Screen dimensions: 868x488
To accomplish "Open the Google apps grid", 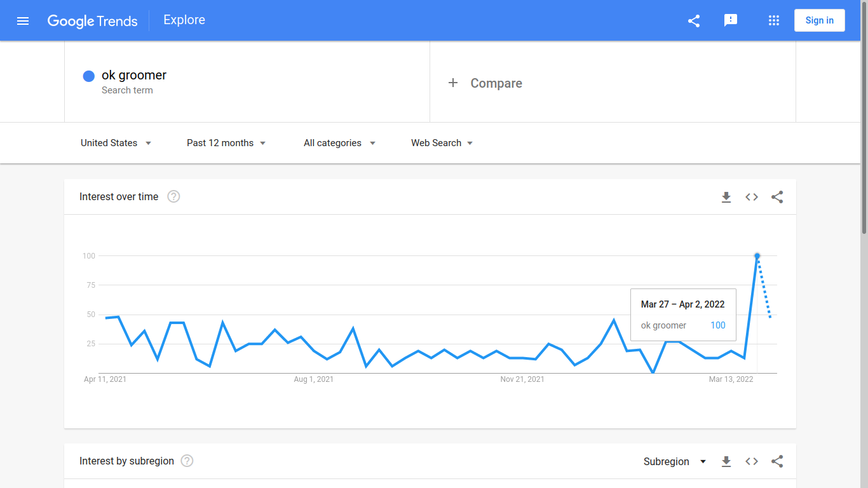I will (774, 20).
